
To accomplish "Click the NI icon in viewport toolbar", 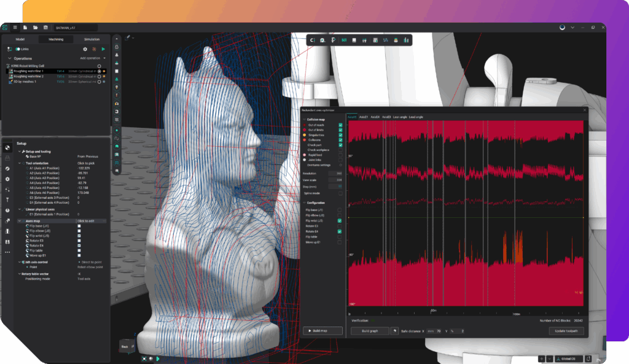I will click(343, 41).
